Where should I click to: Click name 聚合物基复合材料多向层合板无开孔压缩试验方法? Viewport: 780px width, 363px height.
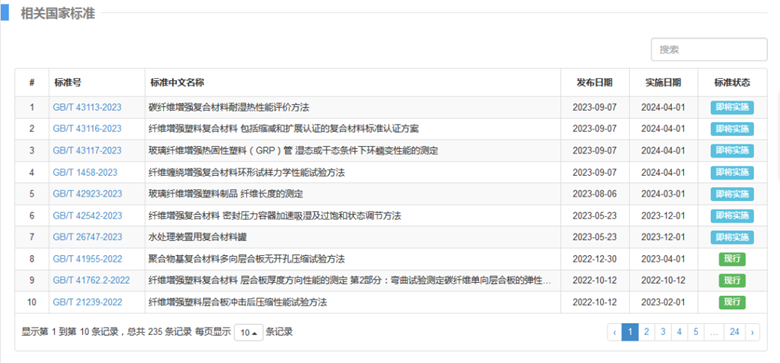coord(247,259)
